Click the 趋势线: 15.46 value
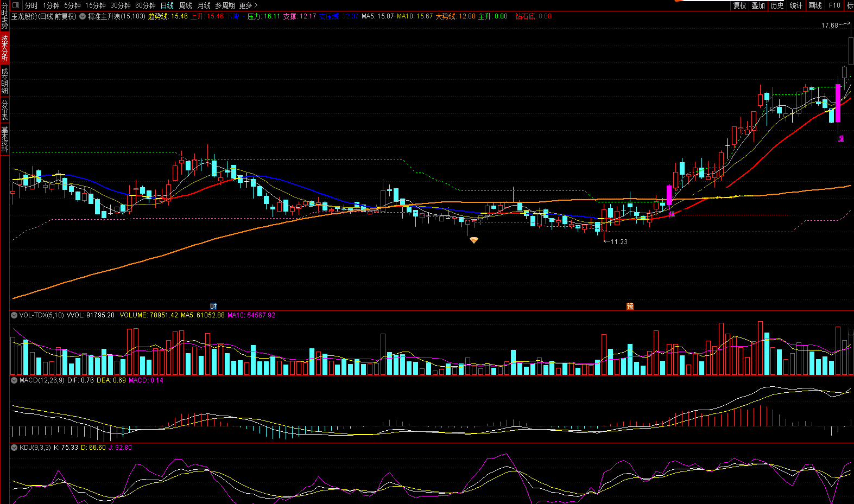The height and width of the screenshot is (504, 854). [168, 16]
